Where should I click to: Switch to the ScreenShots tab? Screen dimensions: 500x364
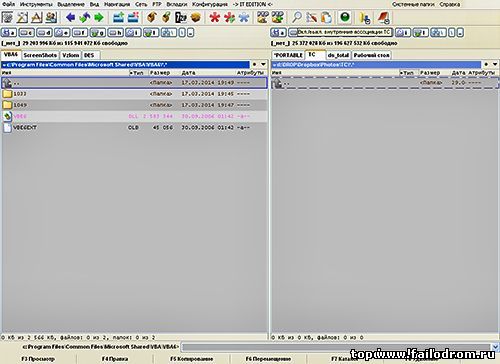pos(40,55)
